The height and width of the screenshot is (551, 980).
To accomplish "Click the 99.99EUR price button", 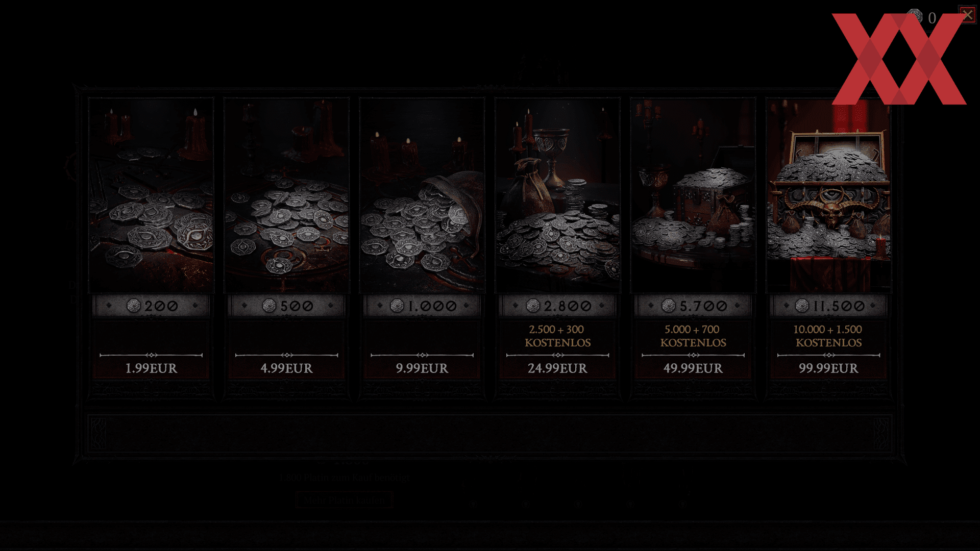I will click(x=828, y=368).
